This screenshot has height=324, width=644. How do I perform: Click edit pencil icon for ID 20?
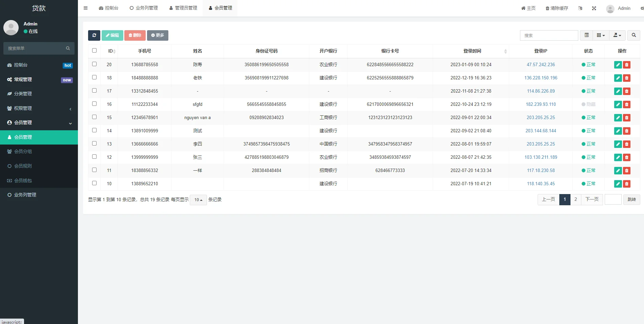(x=618, y=65)
